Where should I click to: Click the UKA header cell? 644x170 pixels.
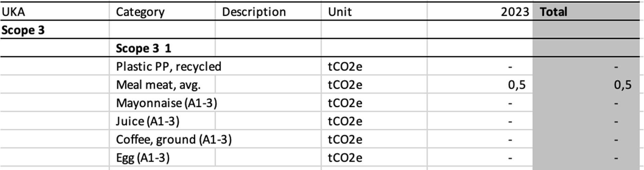(x=14, y=12)
